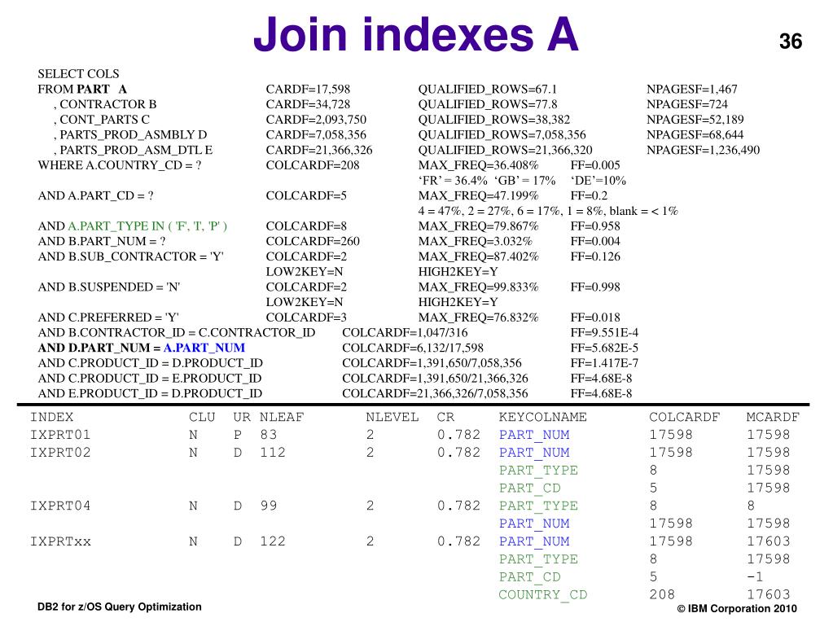
Task: Click 'FF=5.682E-5' filter factor
Action: point(604,348)
